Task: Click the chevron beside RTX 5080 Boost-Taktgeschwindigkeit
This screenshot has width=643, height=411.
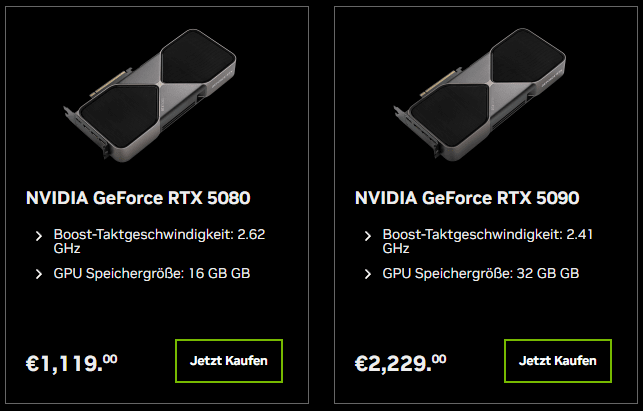Action: point(40,237)
